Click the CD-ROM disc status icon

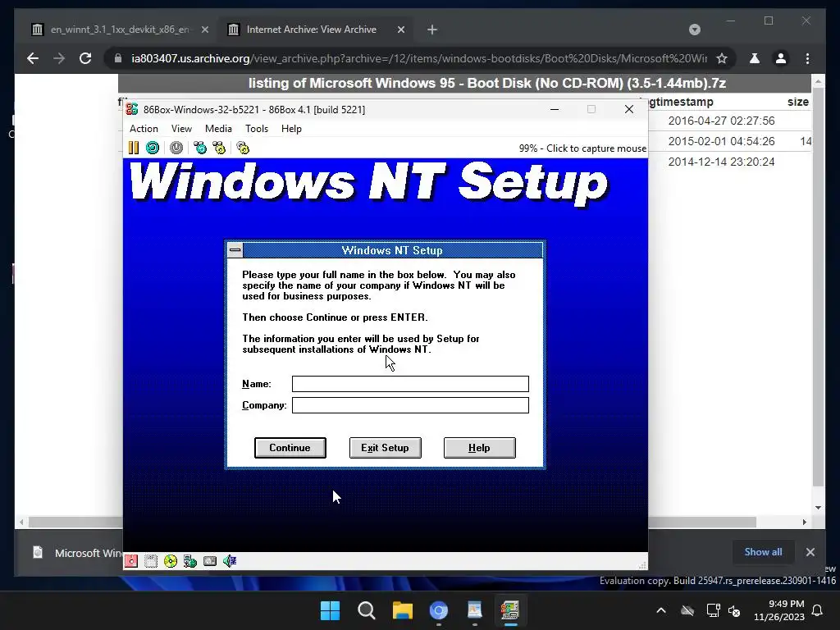pos(171,561)
